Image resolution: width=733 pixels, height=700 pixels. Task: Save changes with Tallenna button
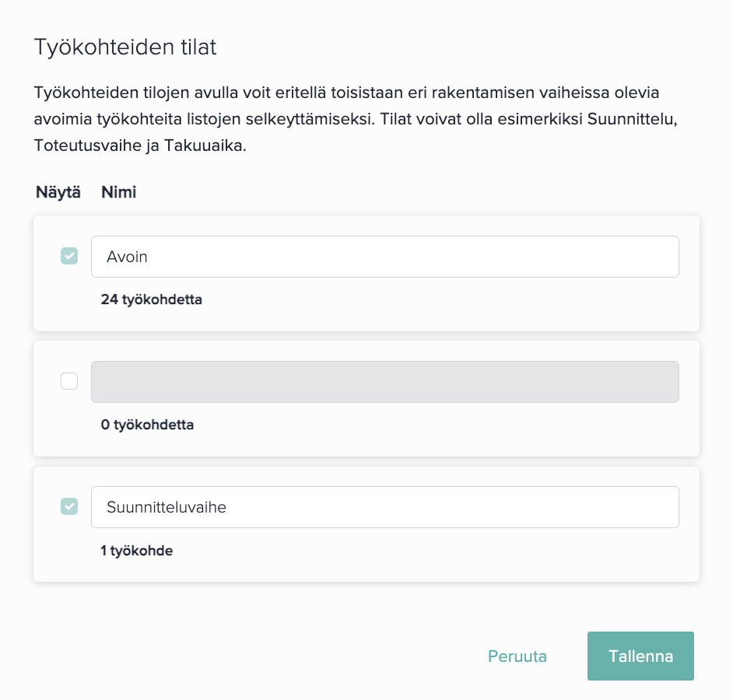coord(640,656)
